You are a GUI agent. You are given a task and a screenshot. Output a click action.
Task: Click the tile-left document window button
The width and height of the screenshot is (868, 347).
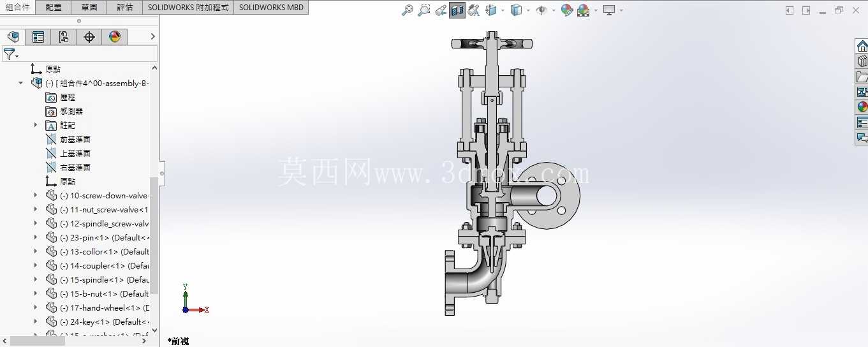(x=790, y=10)
